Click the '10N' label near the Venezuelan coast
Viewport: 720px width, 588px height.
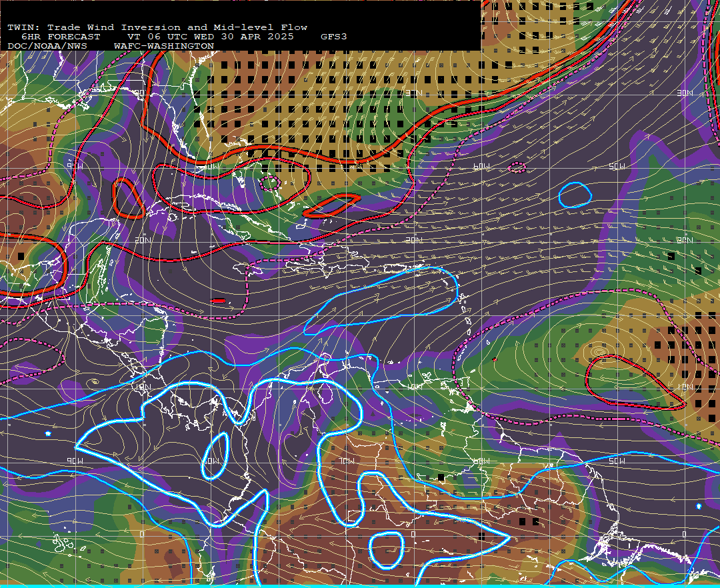point(414,387)
